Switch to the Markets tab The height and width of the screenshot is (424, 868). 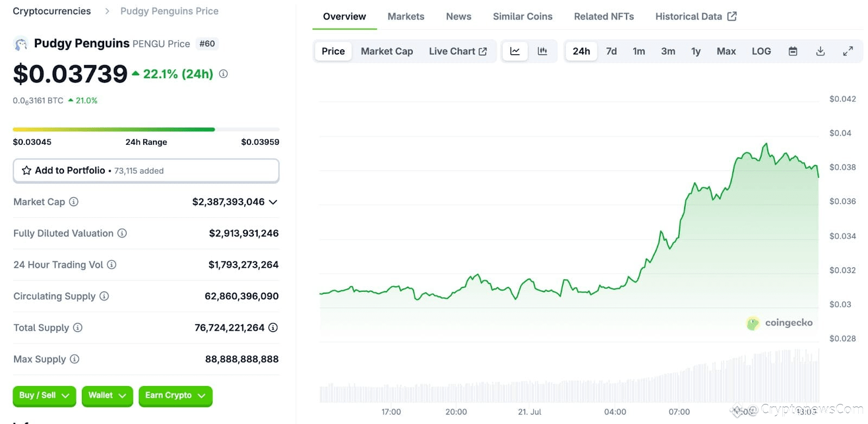pyautogui.click(x=406, y=16)
